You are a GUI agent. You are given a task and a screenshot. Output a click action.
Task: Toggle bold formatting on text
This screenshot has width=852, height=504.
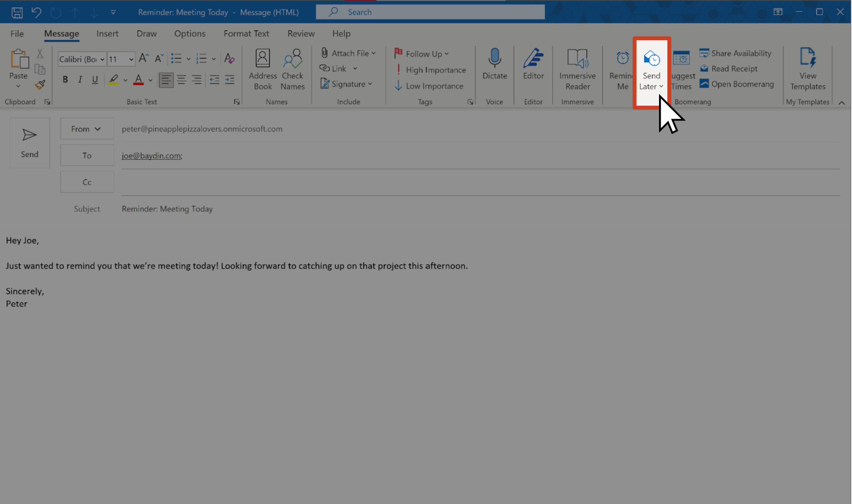pos(65,79)
